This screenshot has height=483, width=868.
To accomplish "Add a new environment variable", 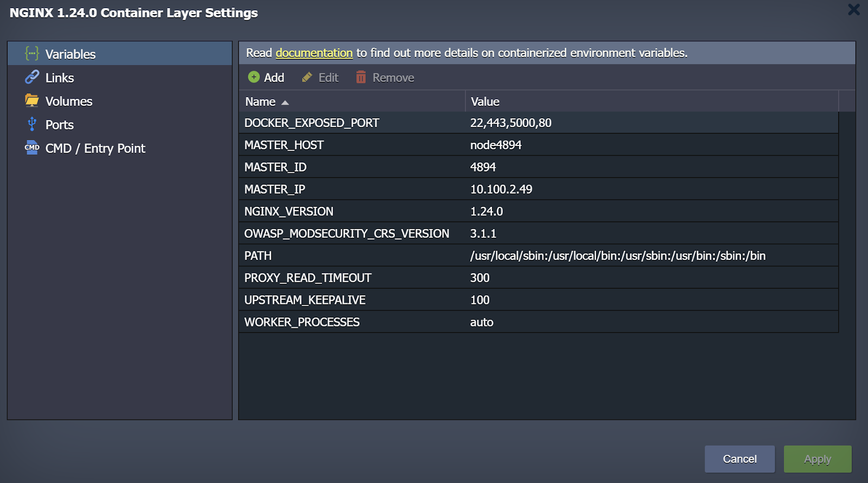I will (266, 78).
